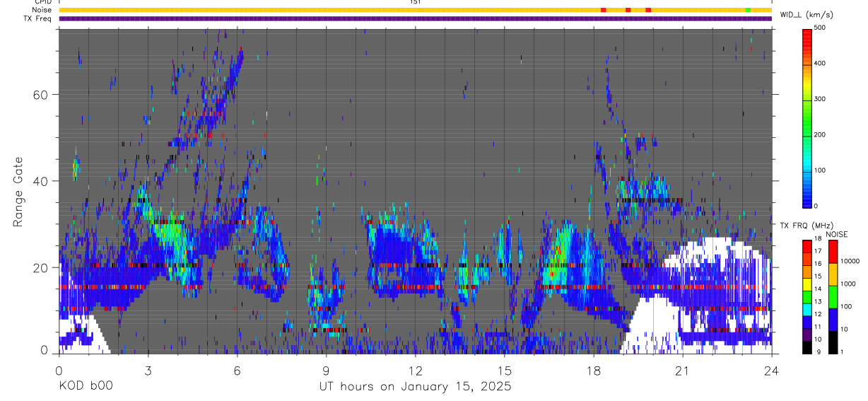Click the 100 tick on the WID width scale
868x401 pixels.
[x=820, y=170]
